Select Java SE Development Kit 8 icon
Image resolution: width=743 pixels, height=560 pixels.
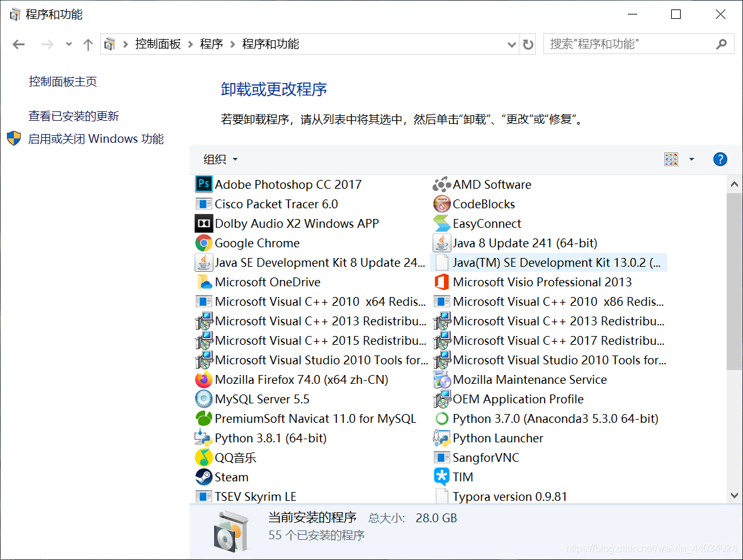(204, 262)
